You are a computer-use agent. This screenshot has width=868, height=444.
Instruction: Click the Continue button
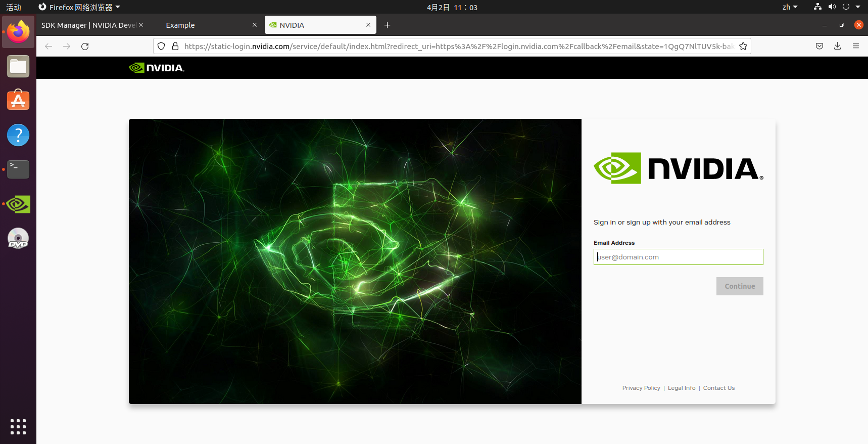pyautogui.click(x=740, y=286)
